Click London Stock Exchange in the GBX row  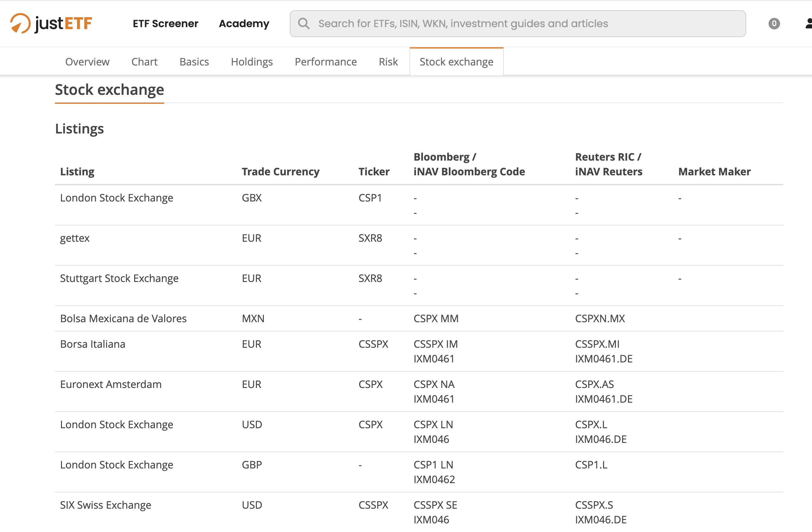pyautogui.click(x=117, y=198)
